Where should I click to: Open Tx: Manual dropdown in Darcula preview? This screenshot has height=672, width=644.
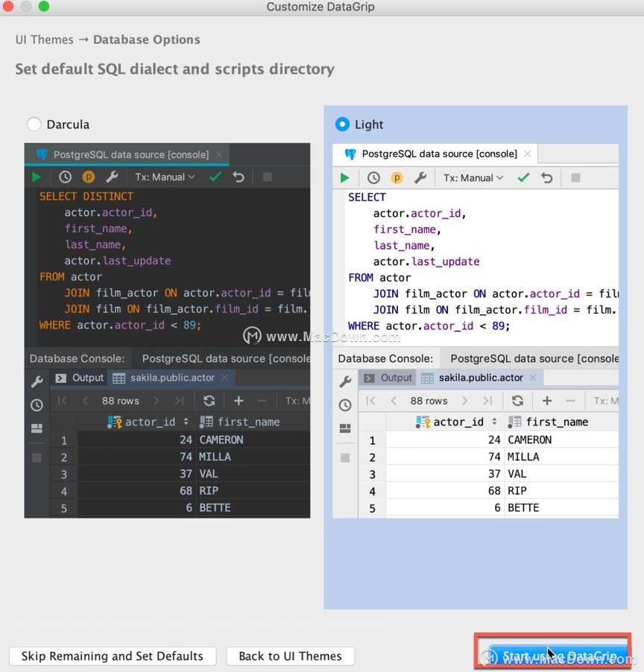tap(165, 177)
